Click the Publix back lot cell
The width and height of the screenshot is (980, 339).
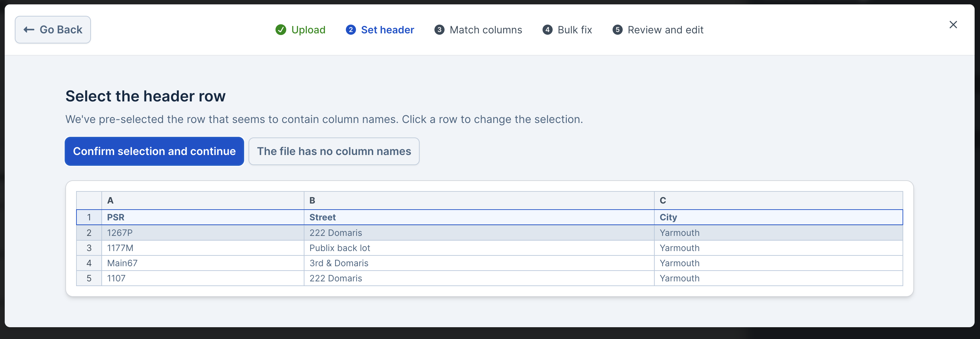(x=479, y=248)
